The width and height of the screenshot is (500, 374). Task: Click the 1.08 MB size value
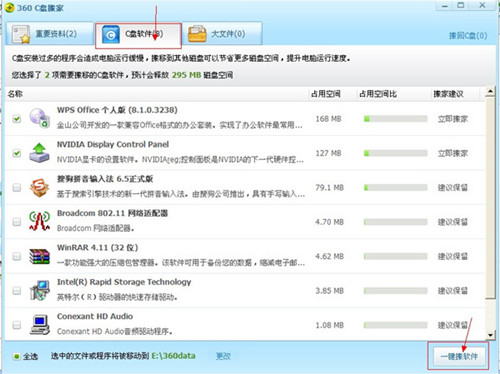coord(329,325)
